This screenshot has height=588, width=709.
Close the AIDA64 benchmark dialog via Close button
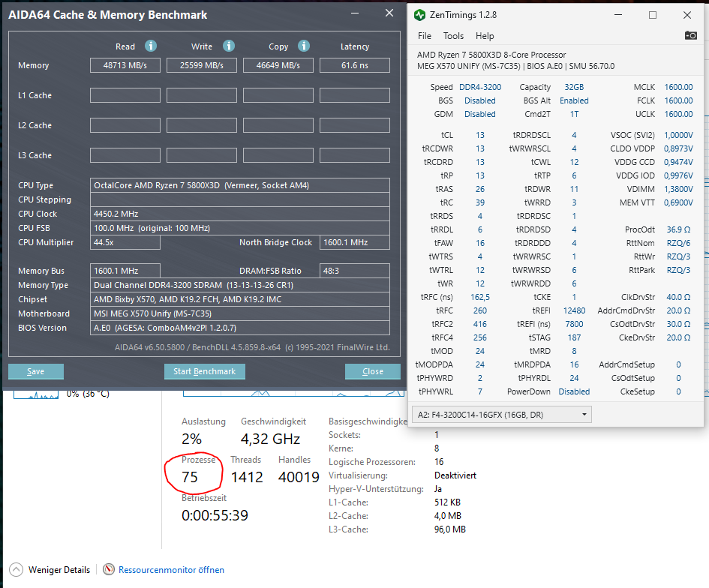point(373,371)
